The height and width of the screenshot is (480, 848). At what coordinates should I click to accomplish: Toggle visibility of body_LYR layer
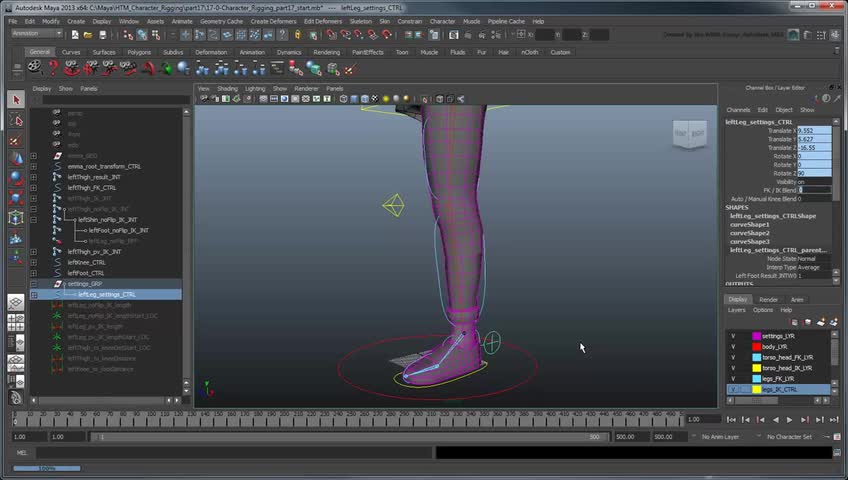[733, 347]
